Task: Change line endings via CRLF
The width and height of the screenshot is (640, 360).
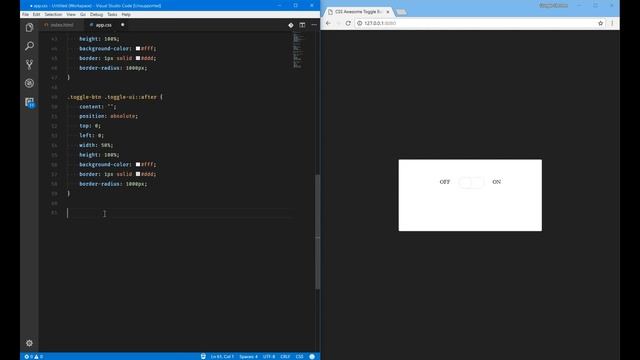Action: [285, 356]
